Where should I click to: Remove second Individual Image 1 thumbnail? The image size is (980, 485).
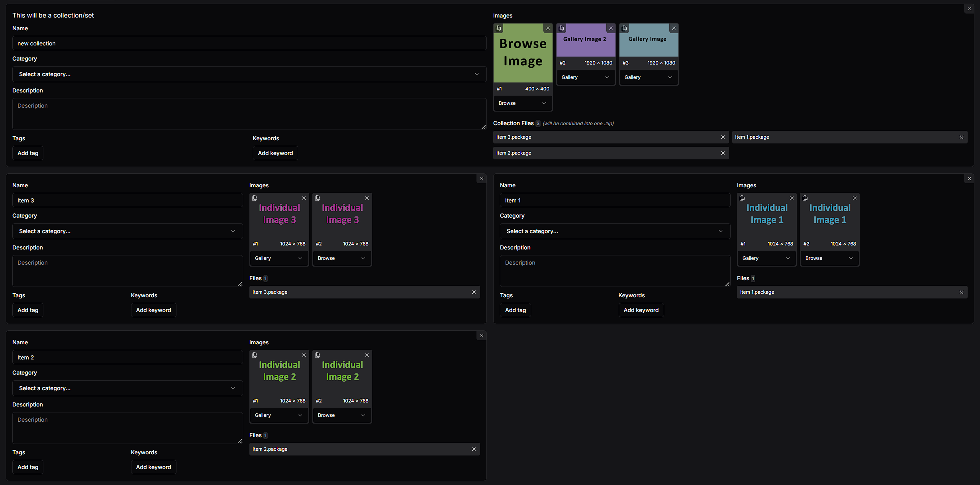[855, 198]
